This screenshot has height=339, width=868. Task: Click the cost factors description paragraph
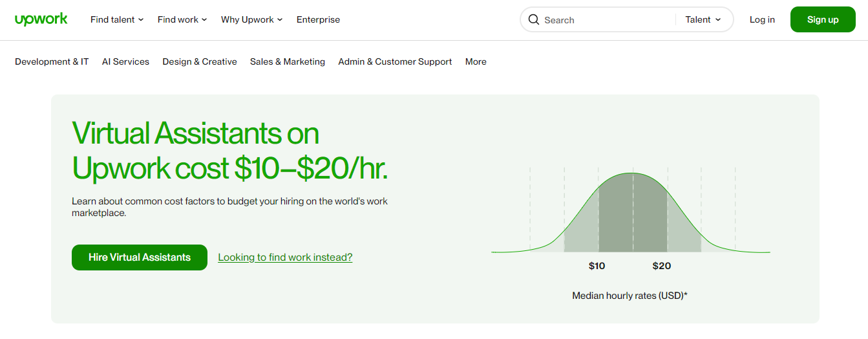coord(229,207)
